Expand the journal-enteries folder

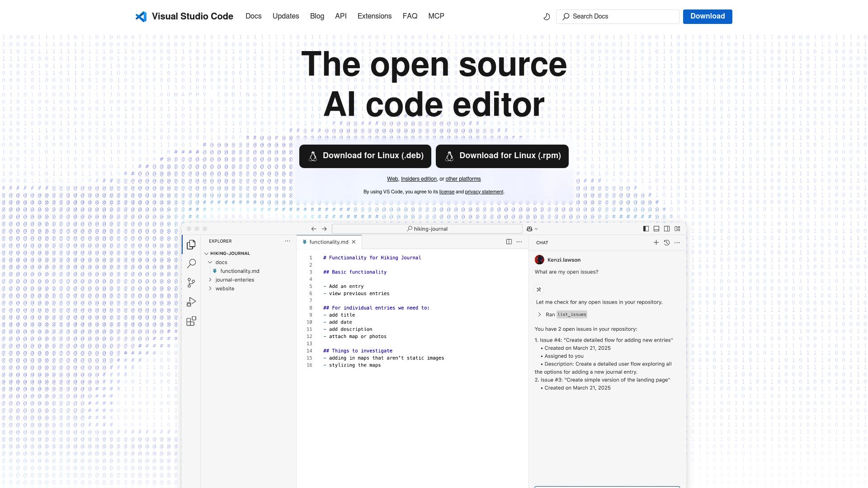231,280
